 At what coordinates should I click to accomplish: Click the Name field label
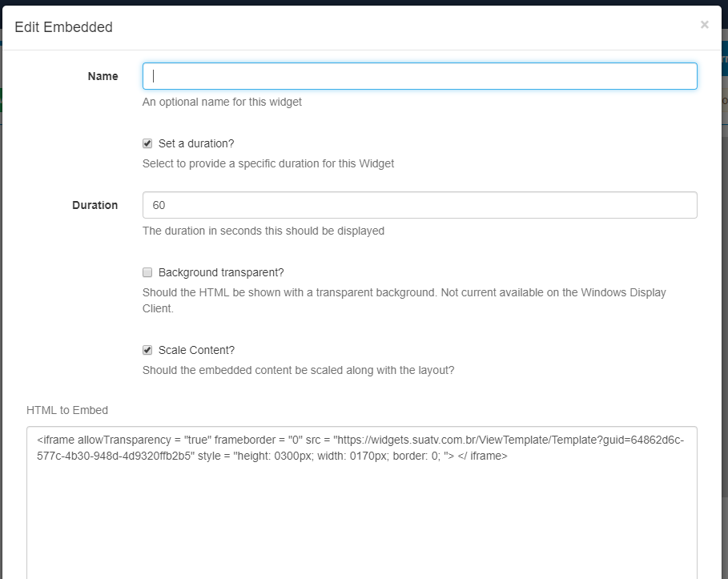pos(103,76)
